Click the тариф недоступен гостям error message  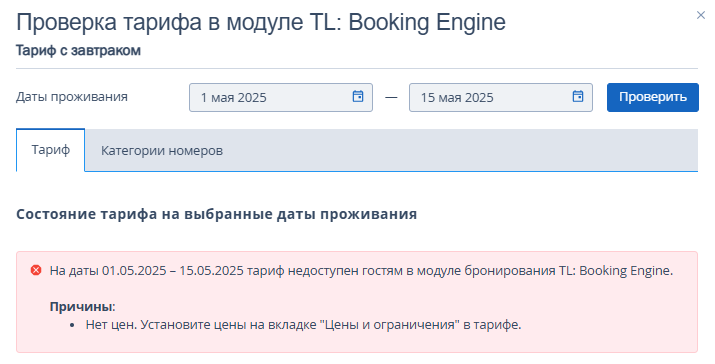point(361,270)
